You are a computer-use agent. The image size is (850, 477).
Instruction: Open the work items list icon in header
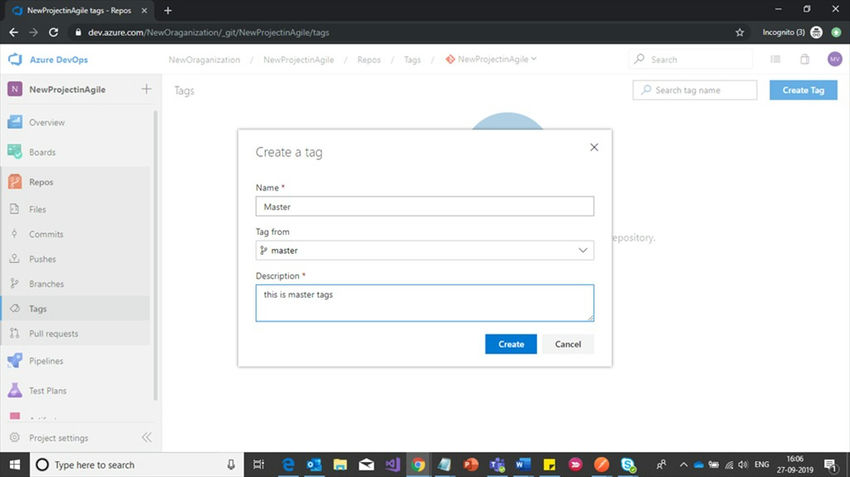pos(776,59)
